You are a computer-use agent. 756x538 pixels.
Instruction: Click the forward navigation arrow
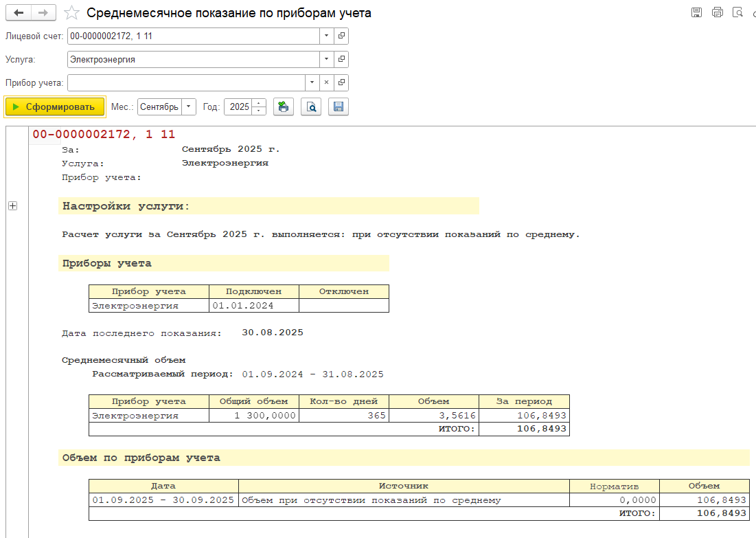tap(43, 13)
